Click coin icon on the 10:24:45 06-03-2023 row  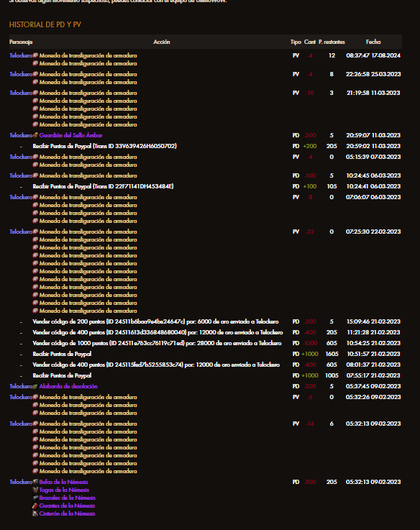coord(35,175)
